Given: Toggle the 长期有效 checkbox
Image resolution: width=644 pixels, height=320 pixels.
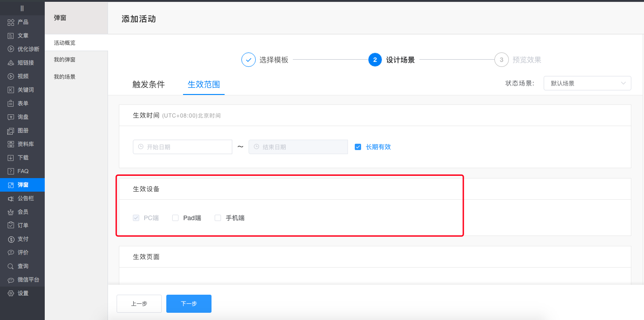Looking at the screenshot, I should (x=358, y=146).
